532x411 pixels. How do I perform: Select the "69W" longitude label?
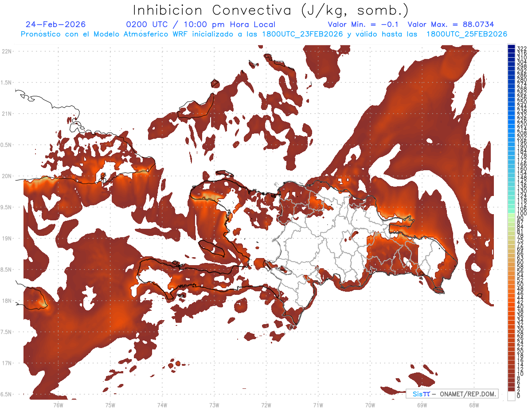[x=422, y=405]
